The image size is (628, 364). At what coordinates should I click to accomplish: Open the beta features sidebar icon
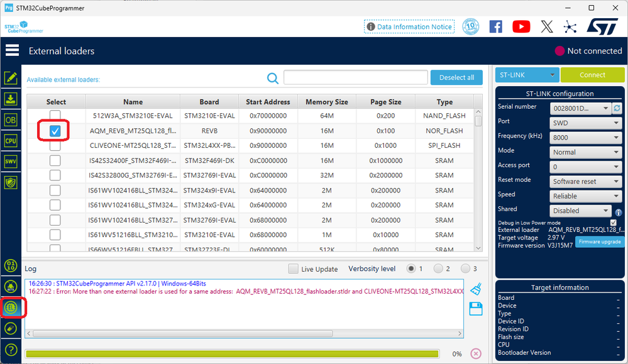(11, 286)
